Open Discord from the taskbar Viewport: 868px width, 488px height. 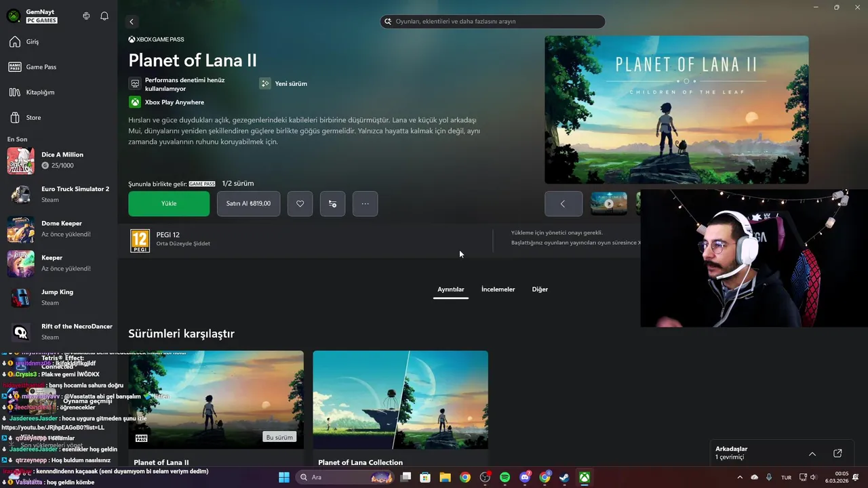tap(525, 477)
